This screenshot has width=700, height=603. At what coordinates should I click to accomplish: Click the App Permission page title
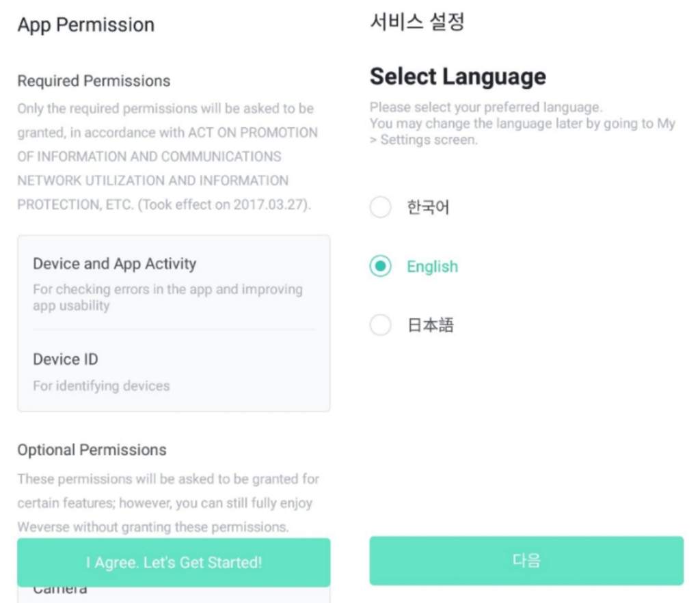point(85,25)
